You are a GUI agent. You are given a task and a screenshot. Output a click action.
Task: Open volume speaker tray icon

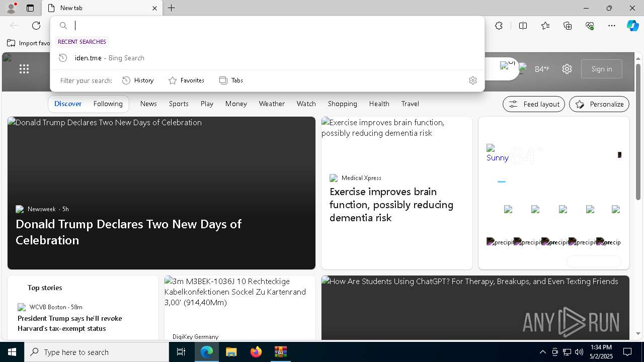(x=579, y=352)
